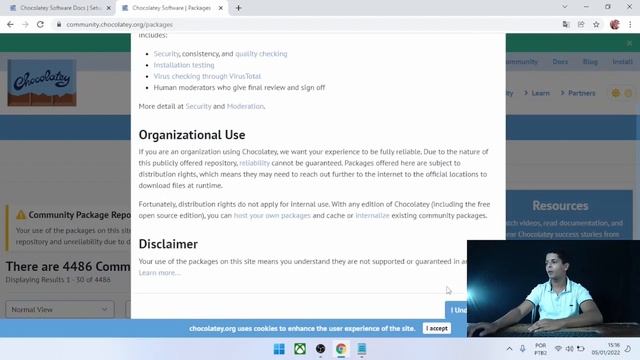Open the tab search chevron
The height and width of the screenshot is (360, 640).
(564, 7)
